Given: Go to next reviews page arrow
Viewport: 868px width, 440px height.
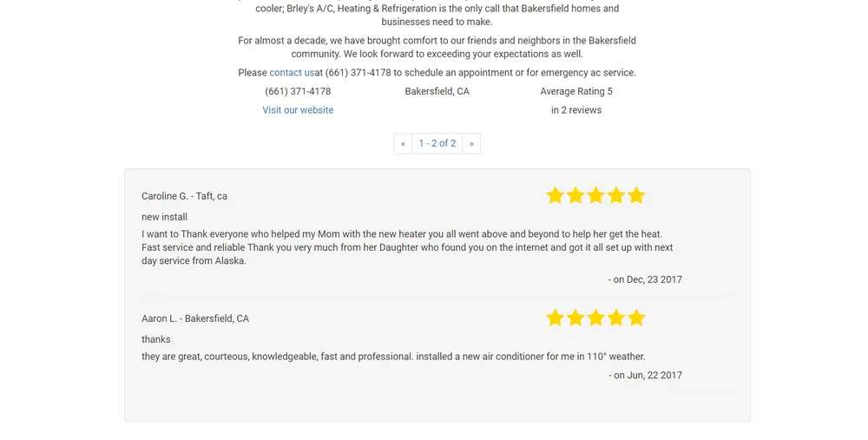Looking at the screenshot, I should point(471,144).
